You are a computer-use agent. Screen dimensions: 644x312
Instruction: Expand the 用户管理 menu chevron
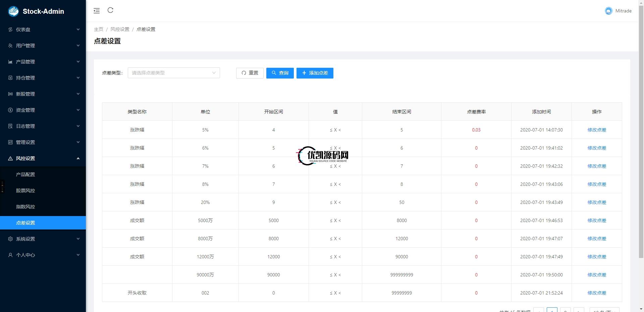point(78,46)
